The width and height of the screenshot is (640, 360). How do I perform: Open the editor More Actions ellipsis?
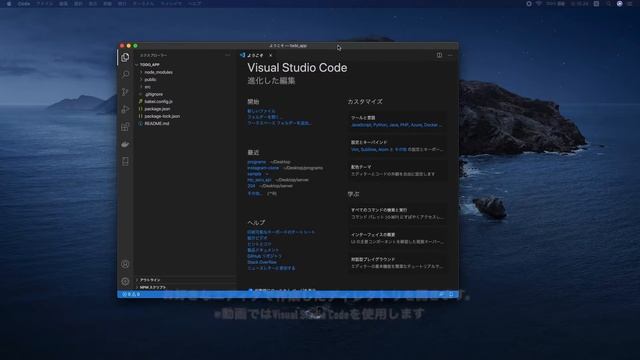coord(450,55)
